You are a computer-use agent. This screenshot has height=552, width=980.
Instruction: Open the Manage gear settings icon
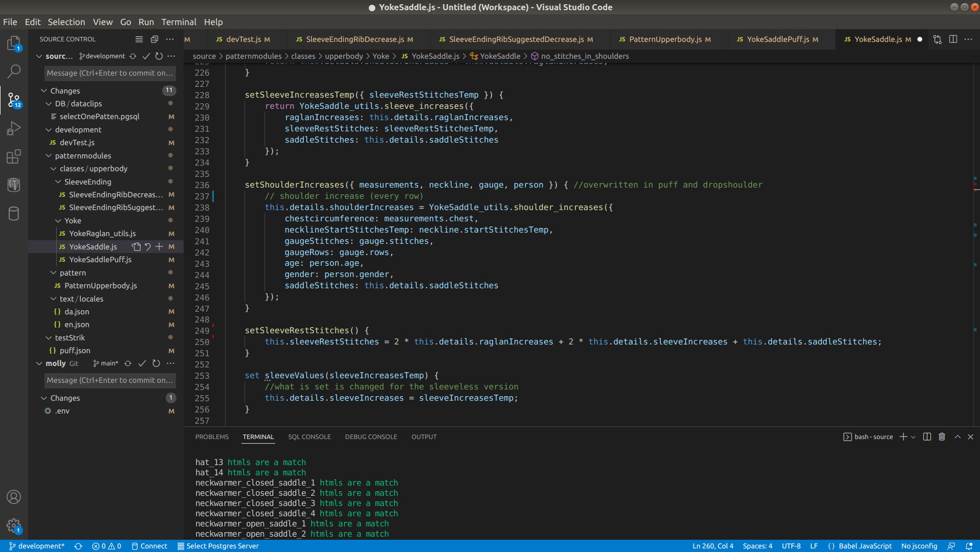point(14,525)
